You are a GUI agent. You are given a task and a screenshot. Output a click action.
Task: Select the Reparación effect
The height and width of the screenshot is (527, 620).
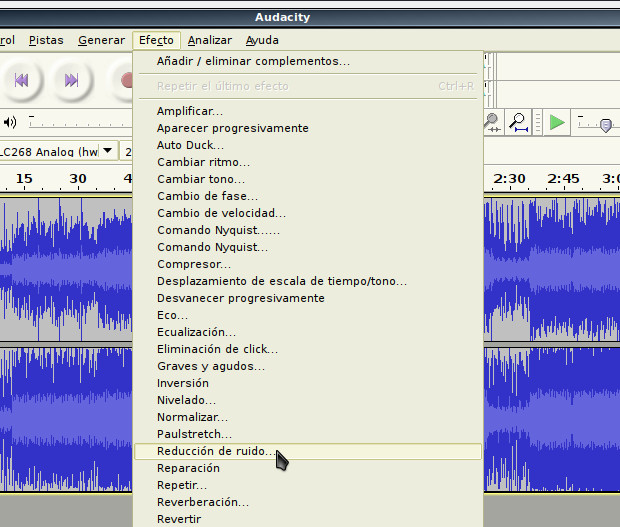click(x=308, y=468)
